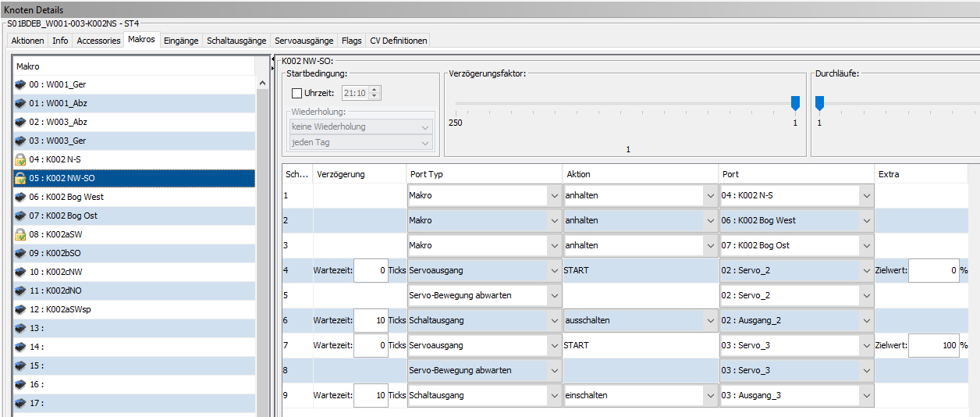The height and width of the screenshot is (417, 980).
Task: Collapse the macro list panel with splitter arrow
Action: tap(274, 59)
